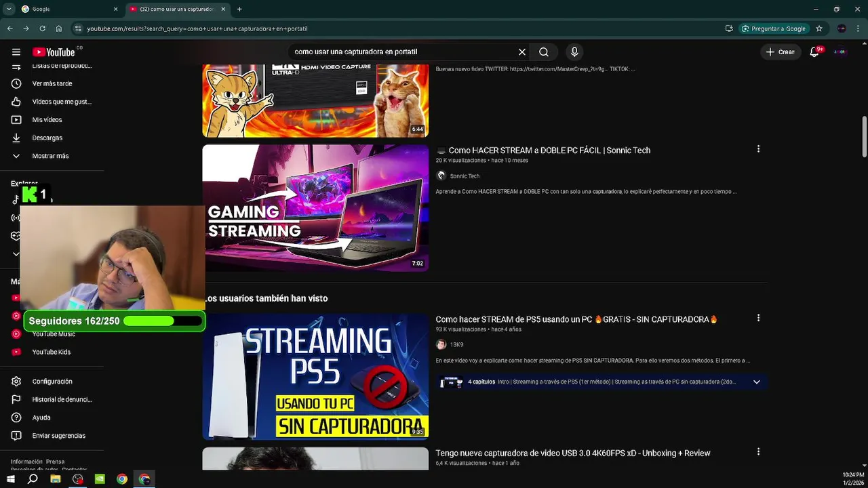Open the Streaming PS5 video thumbnail
This screenshot has width=868, height=488.
tap(315, 376)
